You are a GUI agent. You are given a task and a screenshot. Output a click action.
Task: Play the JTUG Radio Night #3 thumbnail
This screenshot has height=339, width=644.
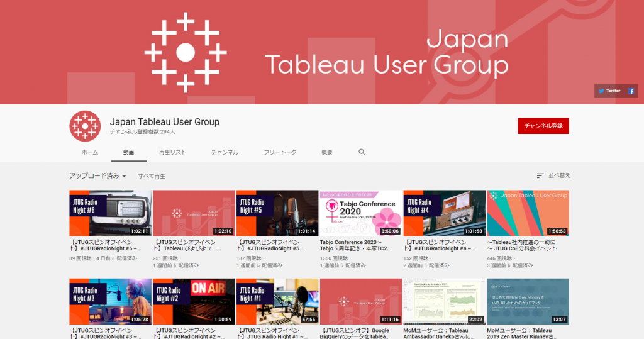[x=111, y=301]
